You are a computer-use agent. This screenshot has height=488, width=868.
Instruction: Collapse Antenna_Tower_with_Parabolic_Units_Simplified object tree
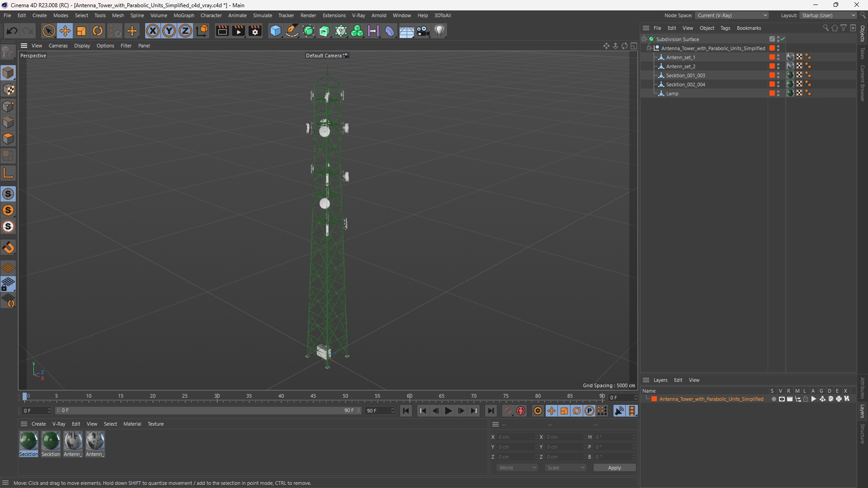649,48
